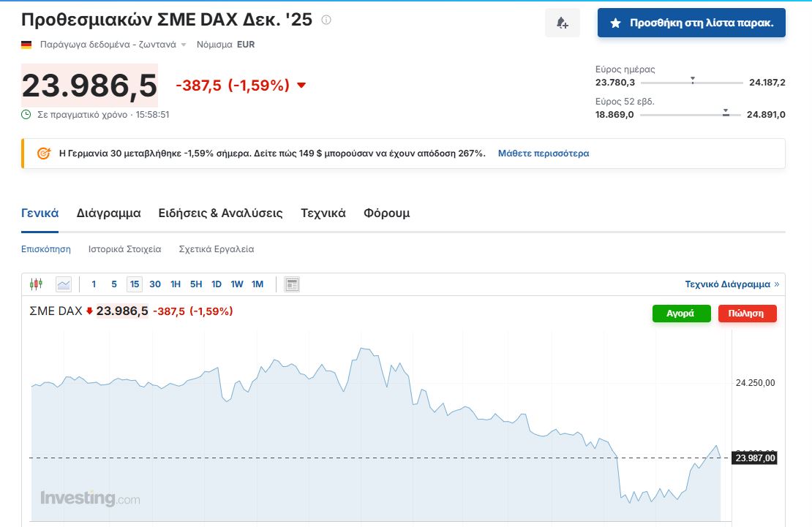Click the Μάθετε περισσότερα link
This screenshot has width=812, height=527.
(x=544, y=153)
